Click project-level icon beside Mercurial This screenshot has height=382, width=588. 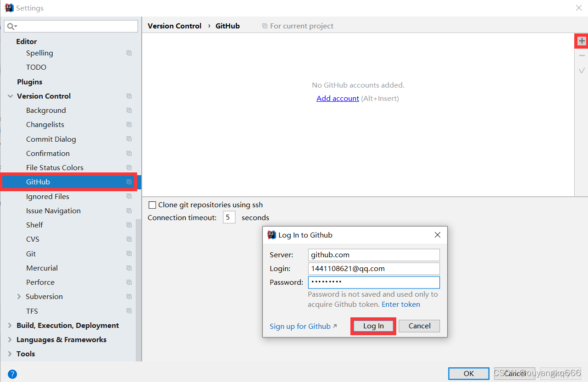(x=129, y=268)
